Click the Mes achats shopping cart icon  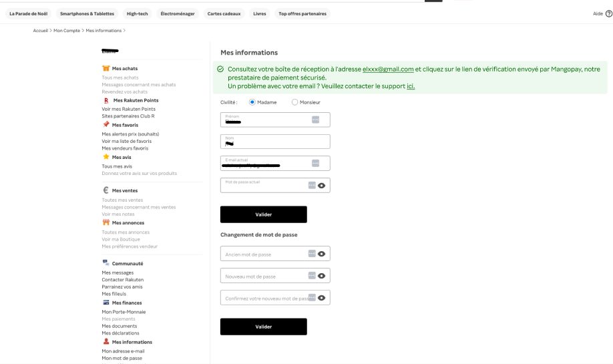pyautogui.click(x=106, y=68)
